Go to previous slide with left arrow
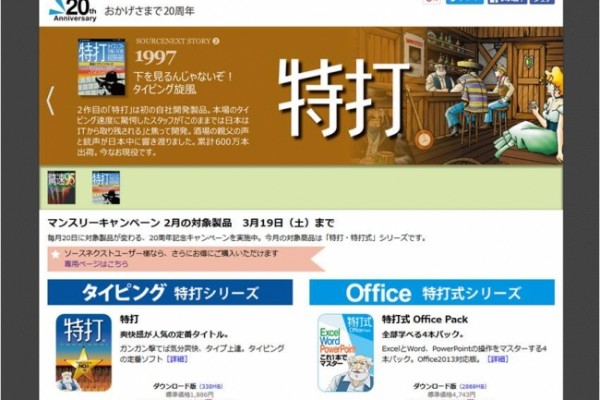Viewport: 600px width, 400px height. 51,101
